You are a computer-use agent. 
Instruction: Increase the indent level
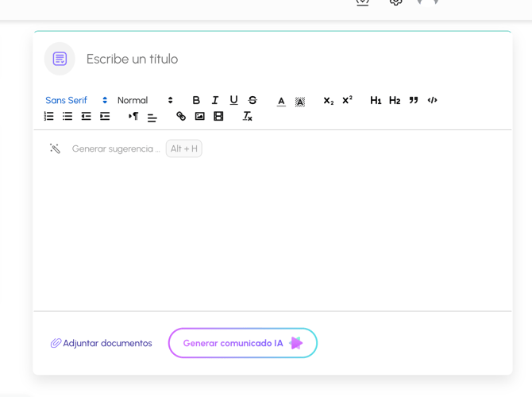coord(105,117)
